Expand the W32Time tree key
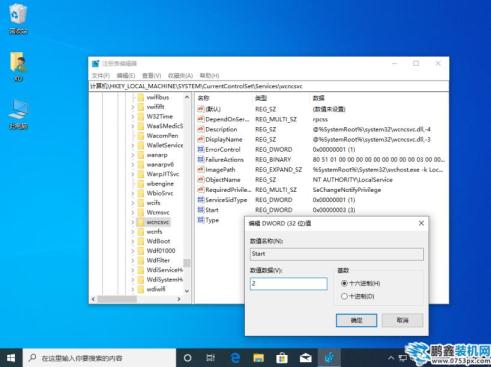Image resolution: width=491 pixels, height=367 pixels. coord(132,117)
